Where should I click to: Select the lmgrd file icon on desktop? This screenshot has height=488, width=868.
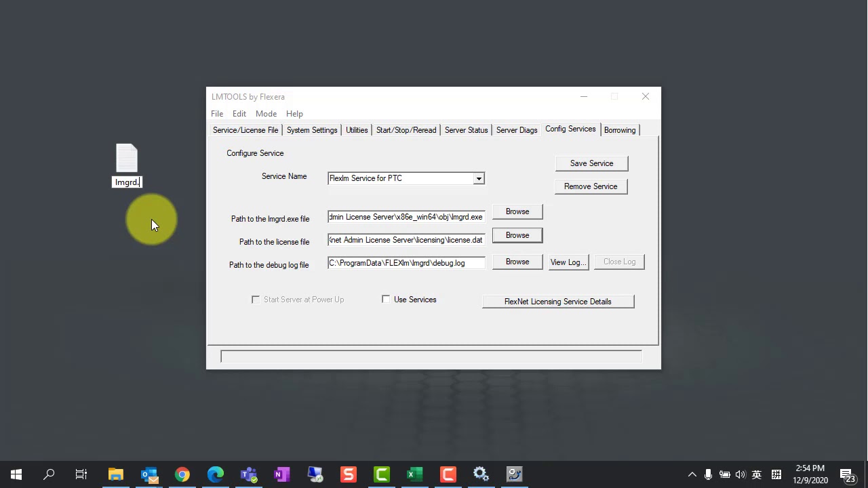[x=127, y=158]
